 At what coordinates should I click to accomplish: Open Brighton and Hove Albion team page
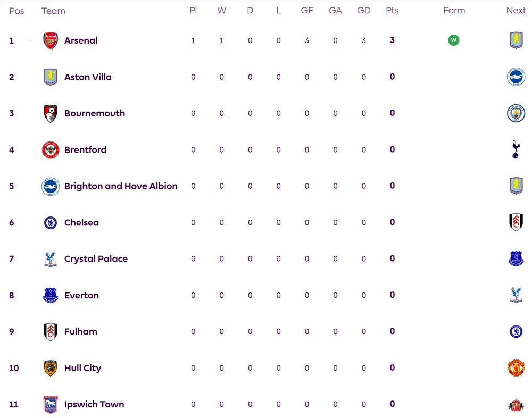121,186
